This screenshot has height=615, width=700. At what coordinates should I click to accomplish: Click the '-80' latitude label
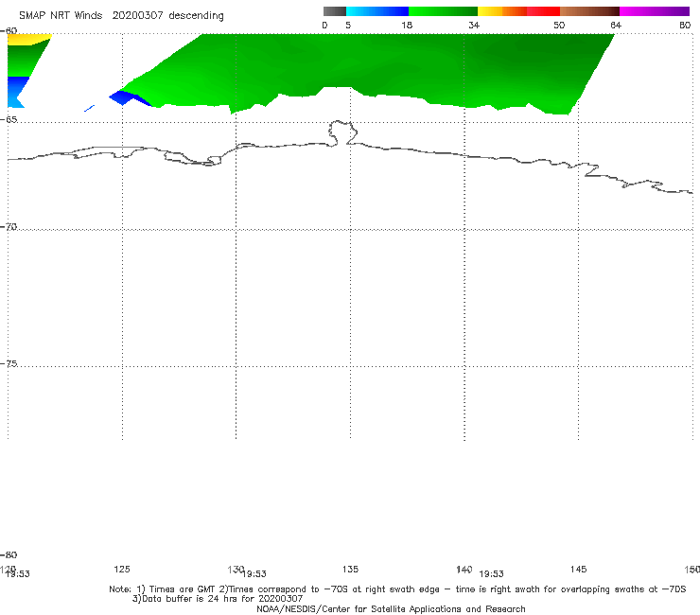pyautogui.click(x=9, y=554)
